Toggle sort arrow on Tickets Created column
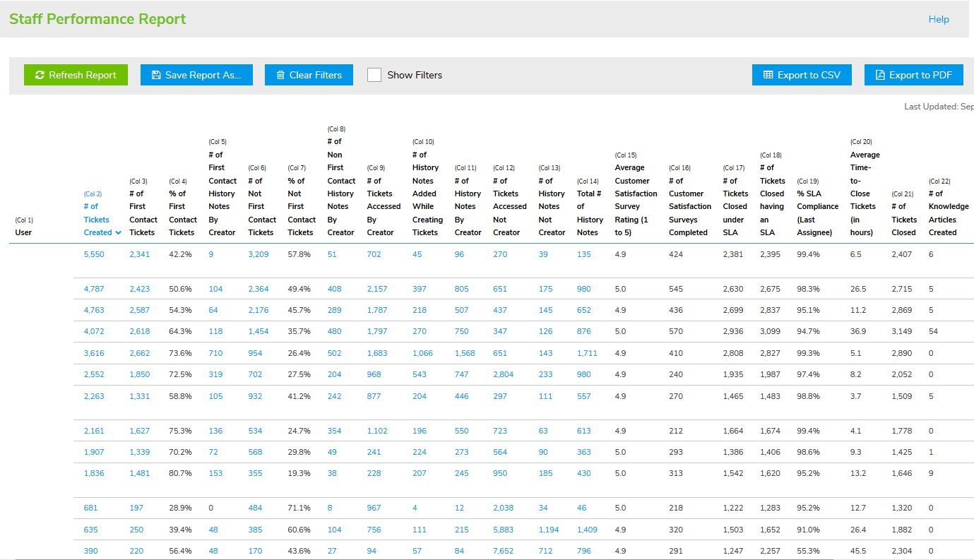Image resolution: width=974 pixels, height=560 pixels. coord(118,232)
